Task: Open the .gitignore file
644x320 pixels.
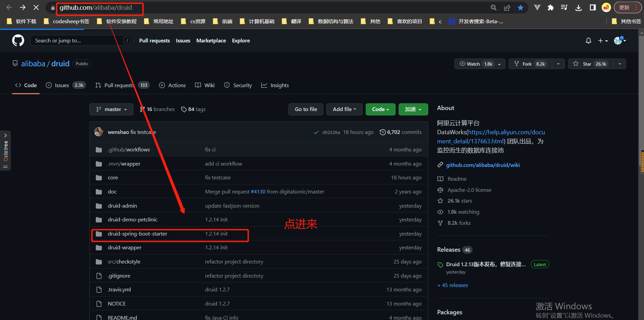Action: tap(119, 276)
